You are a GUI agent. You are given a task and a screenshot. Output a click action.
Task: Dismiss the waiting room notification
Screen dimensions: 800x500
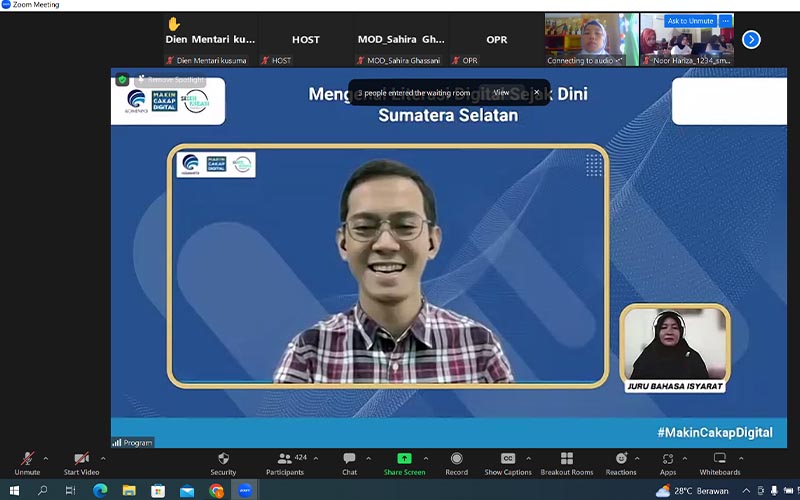tap(537, 92)
